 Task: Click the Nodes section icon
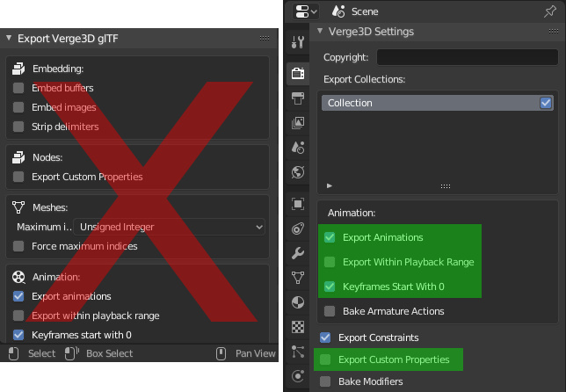pos(18,157)
